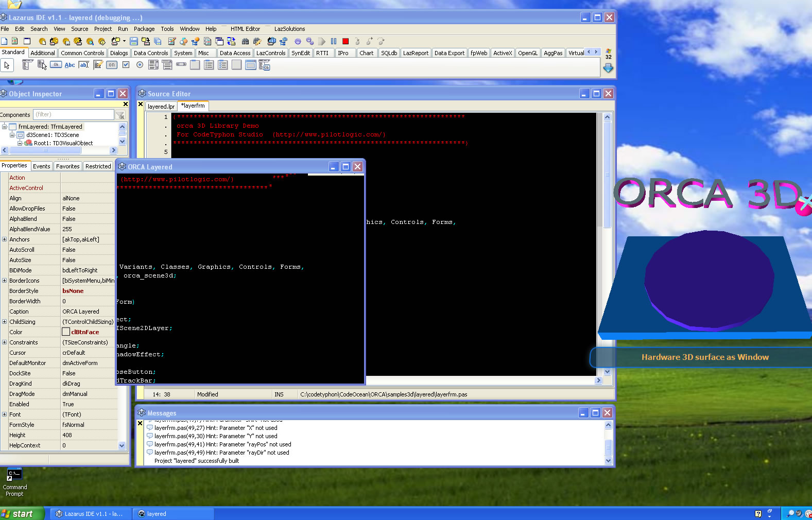Open the Command Prompt desktop shortcut

coord(14,482)
